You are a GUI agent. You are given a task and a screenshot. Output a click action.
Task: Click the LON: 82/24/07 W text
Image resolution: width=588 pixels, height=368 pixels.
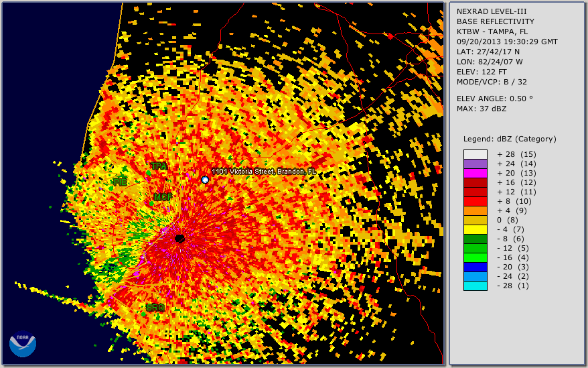point(490,62)
